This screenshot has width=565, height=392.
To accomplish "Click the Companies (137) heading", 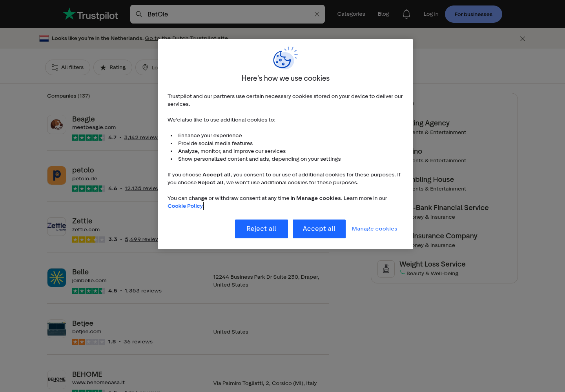I will pyautogui.click(x=69, y=96).
